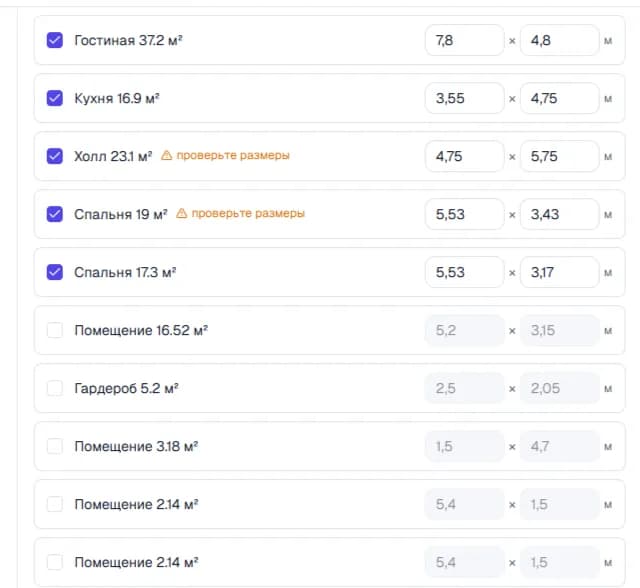Toggle the Спальня 19 м² checkbox
The image size is (640, 588).
pos(55,214)
